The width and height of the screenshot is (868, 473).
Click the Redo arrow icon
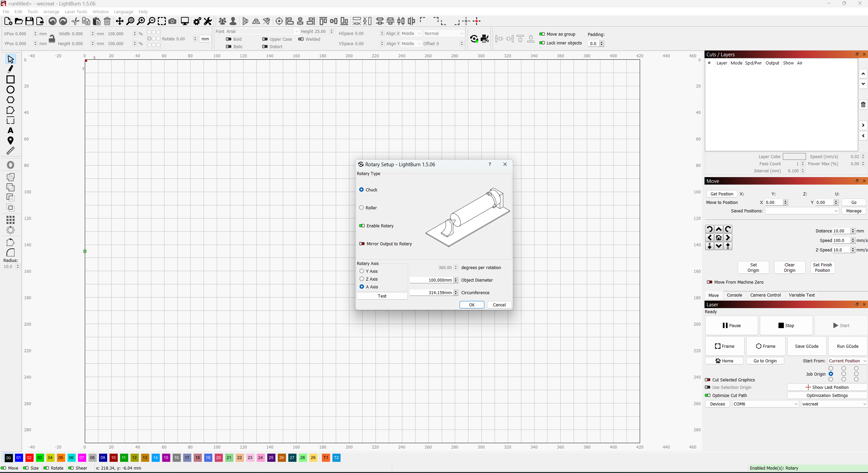click(x=63, y=21)
